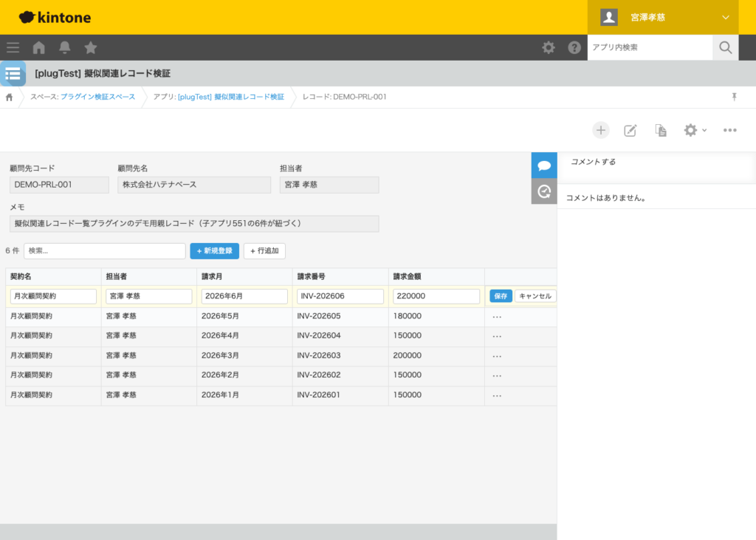The height and width of the screenshot is (540, 756).
Task: Toggle the comment panel speech bubble
Action: (544, 165)
